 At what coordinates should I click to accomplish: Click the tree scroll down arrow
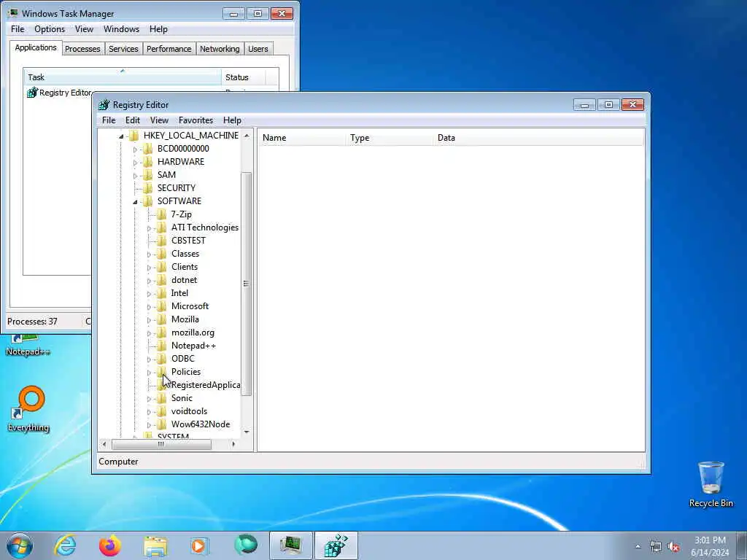click(247, 432)
